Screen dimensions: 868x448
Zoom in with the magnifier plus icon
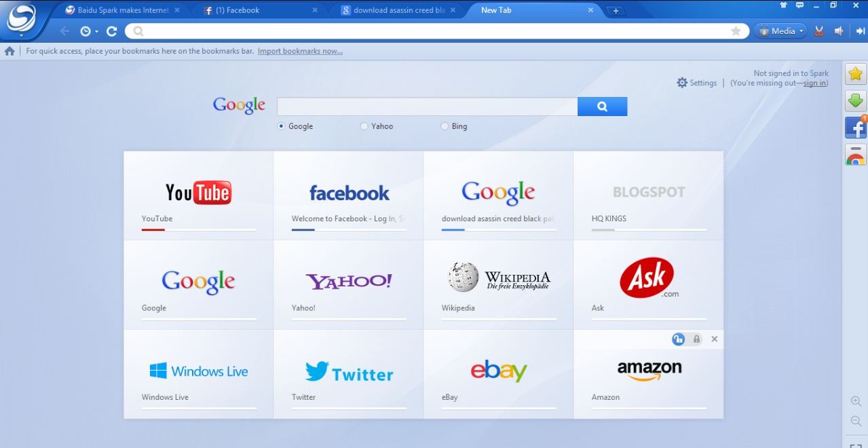tap(856, 401)
